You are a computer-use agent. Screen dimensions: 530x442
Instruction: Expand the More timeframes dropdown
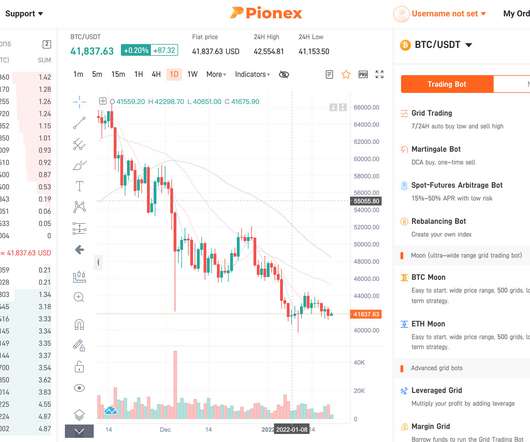216,74
